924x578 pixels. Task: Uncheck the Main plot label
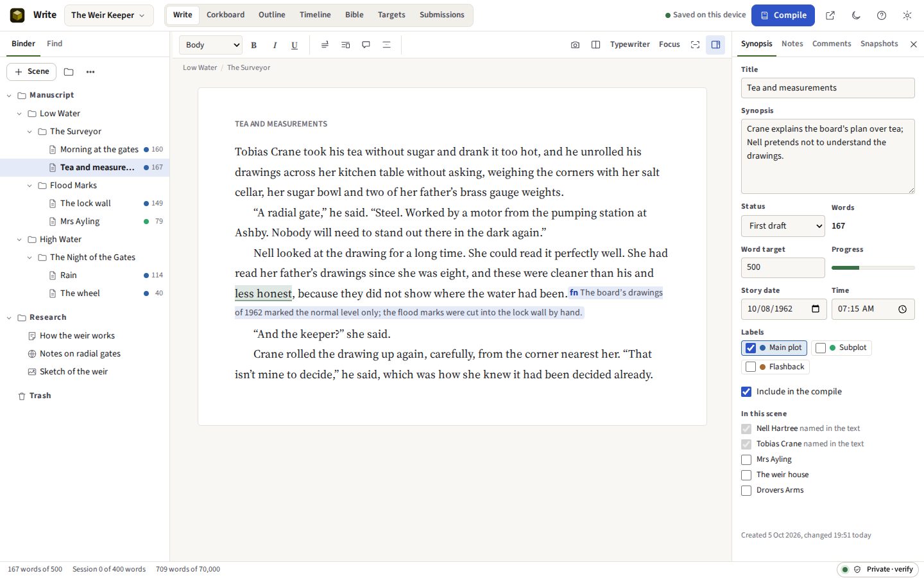[x=751, y=348]
